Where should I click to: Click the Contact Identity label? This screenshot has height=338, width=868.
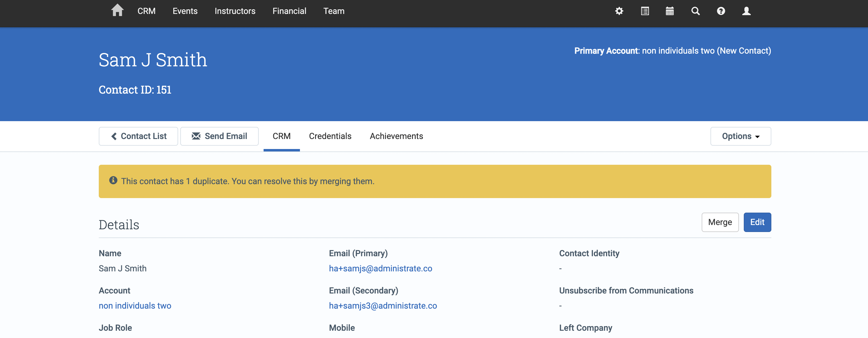click(x=589, y=253)
